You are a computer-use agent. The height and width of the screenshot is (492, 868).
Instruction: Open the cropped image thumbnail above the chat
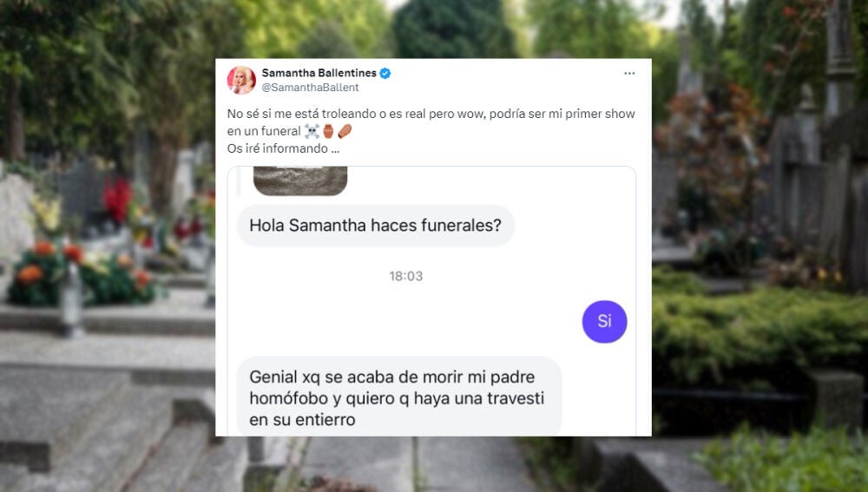tap(300, 181)
